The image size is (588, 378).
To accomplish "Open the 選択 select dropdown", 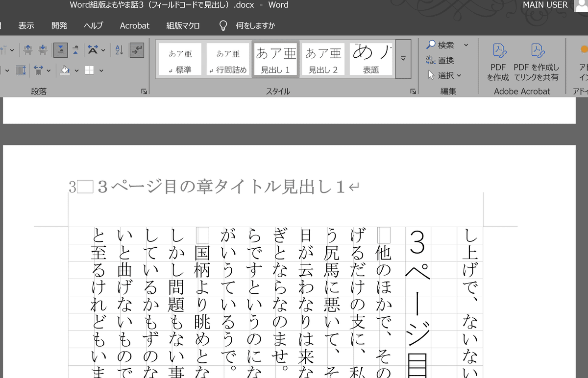I will (444, 75).
